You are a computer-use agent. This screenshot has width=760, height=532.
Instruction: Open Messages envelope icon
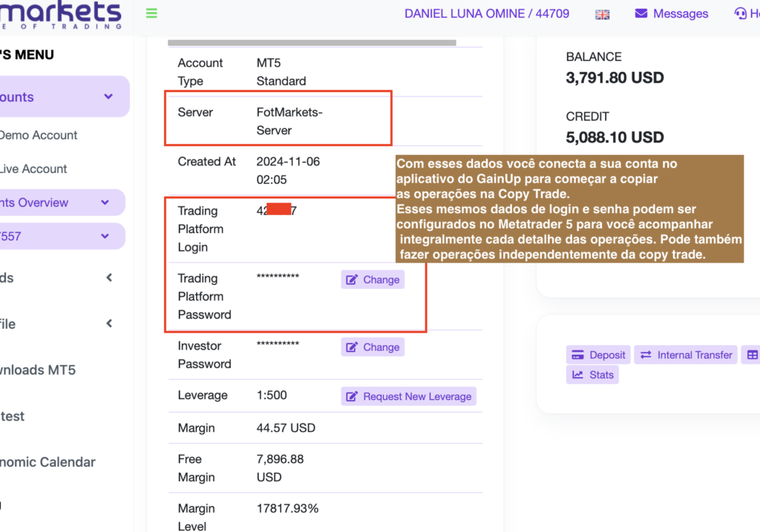click(x=641, y=13)
